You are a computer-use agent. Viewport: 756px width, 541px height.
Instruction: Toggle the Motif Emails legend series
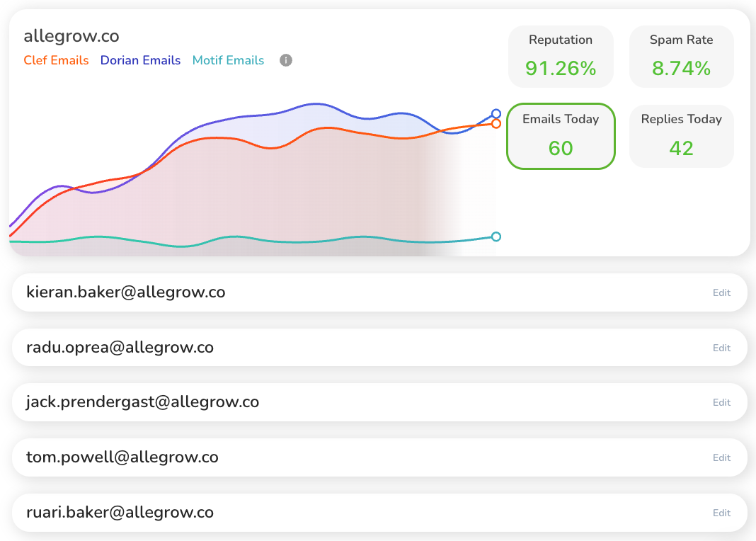tap(228, 60)
